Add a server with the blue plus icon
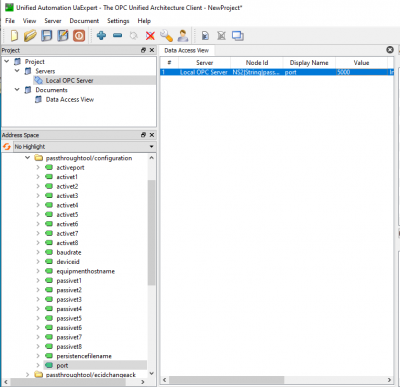 coord(101,35)
